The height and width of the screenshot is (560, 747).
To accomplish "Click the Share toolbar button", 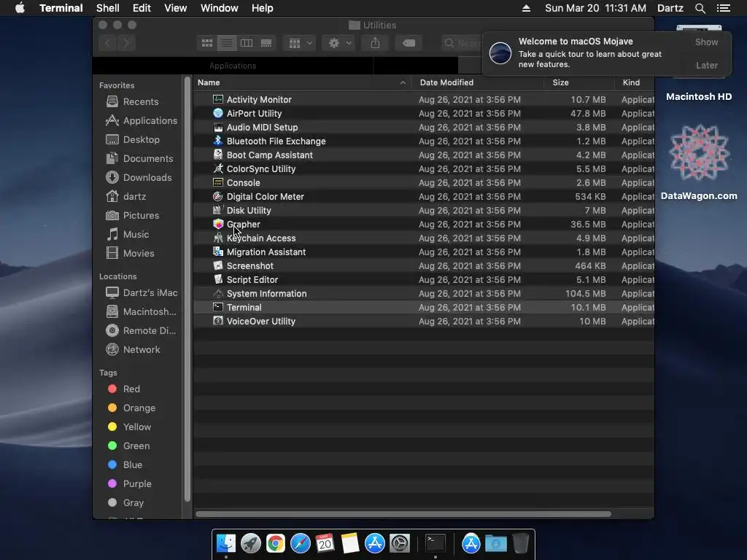I will [375, 43].
